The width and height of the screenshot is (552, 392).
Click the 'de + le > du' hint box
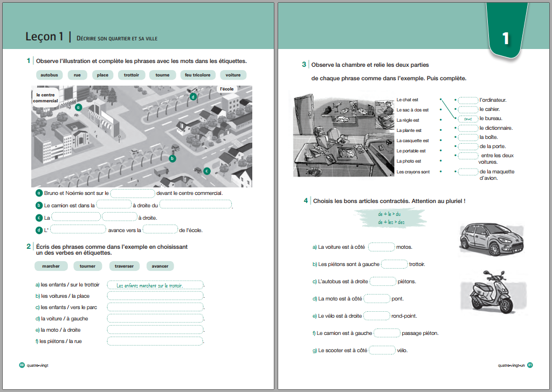pos(391,218)
